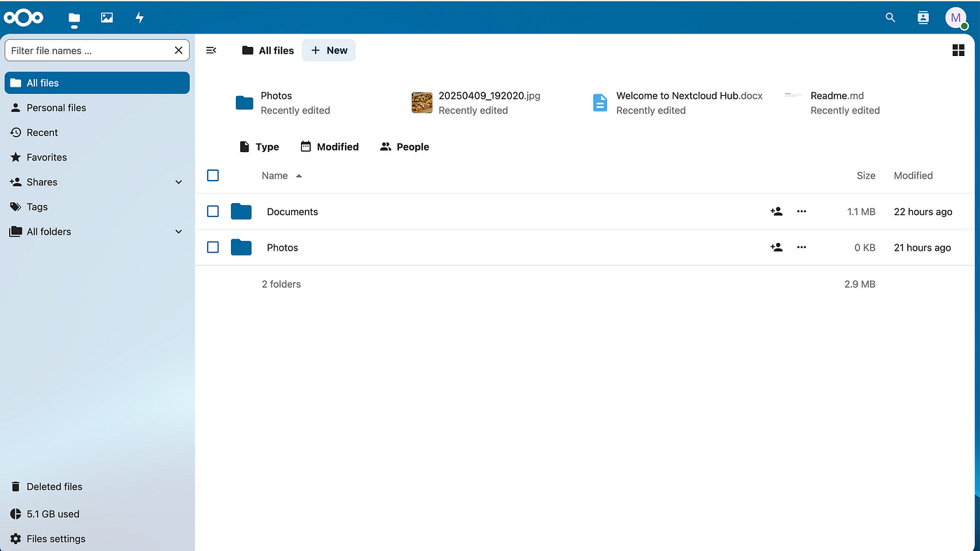980x551 pixels.
Task: Check the Documents row checkbox
Action: [x=213, y=211]
